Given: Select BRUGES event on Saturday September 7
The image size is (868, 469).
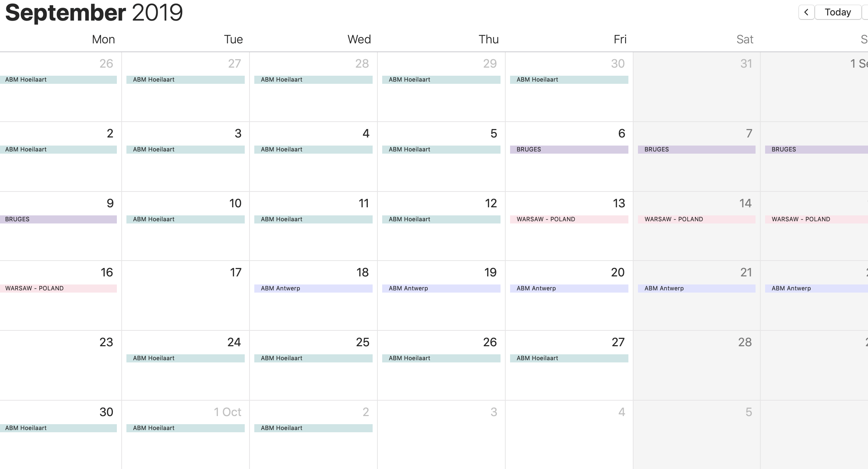Looking at the screenshot, I should tap(696, 150).
